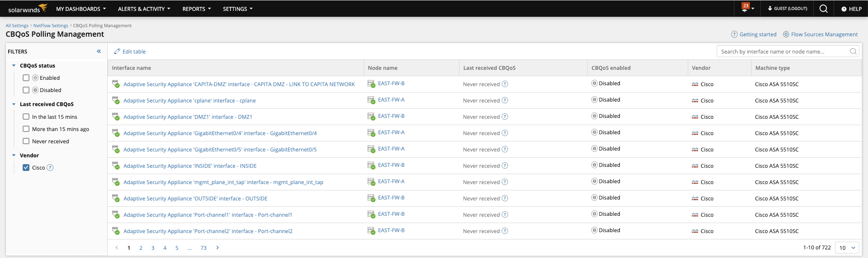The image size is (868, 258).
Task: Open the Reports menu
Action: [197, 9]
